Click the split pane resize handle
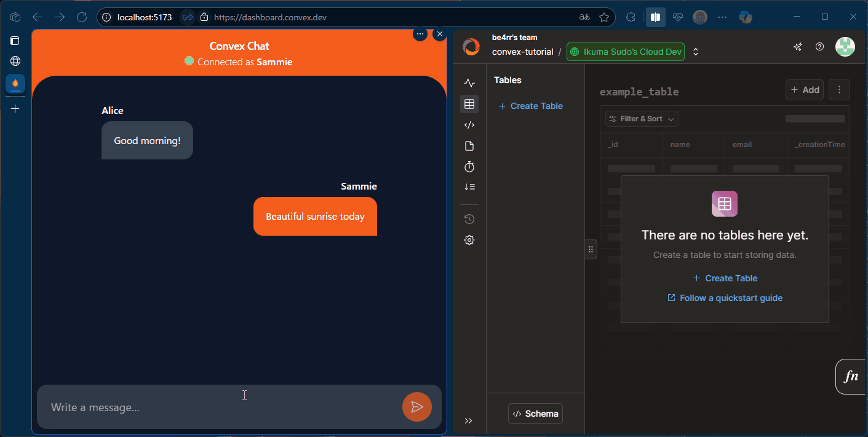The height and width of the screenshot is (437, 868). coord(591,249)
